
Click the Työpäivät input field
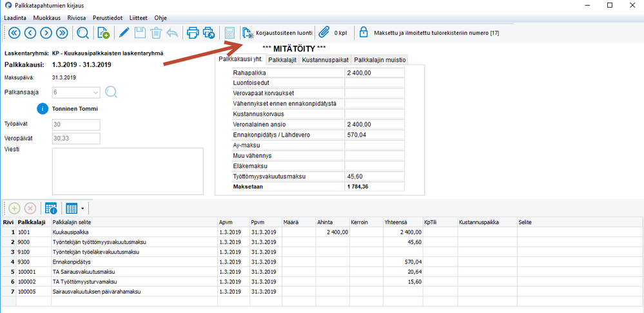click(77, 125)
